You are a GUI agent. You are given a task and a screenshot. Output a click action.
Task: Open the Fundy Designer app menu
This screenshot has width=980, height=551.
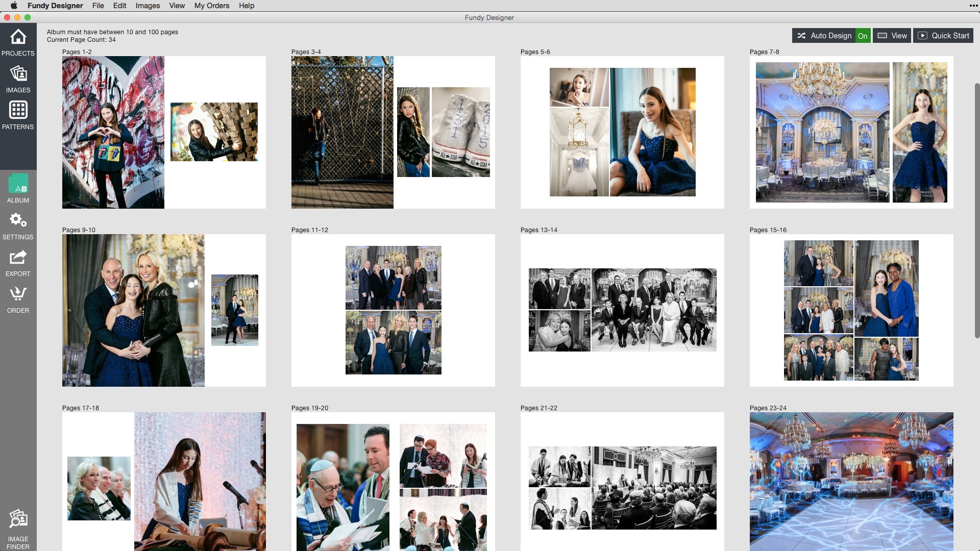55,6
